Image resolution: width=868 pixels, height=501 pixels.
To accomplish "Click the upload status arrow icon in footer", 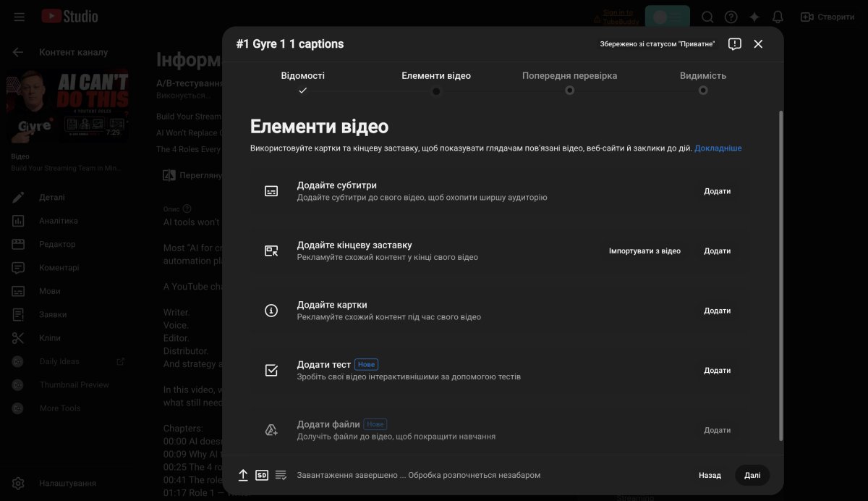I will click(x=243, y=475).
